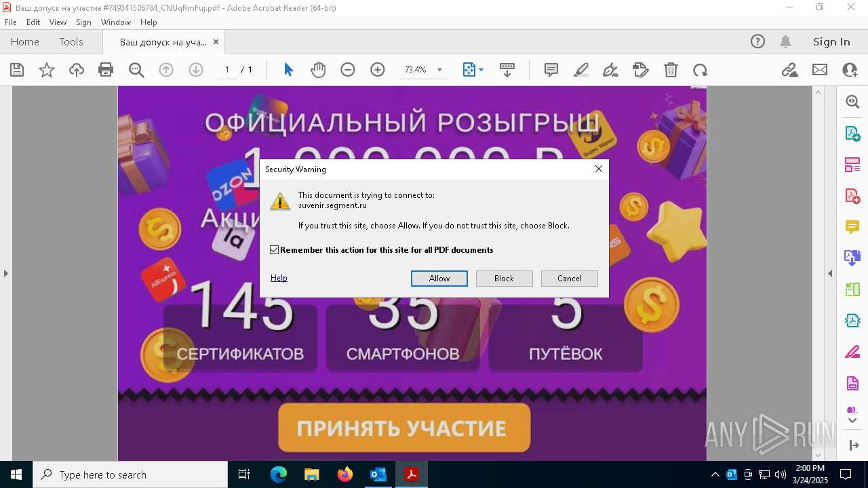The height and width of the screenshot is (488, 868).
Task: Expand the left navigation pane arrow
Action: (x=5, y=273)
